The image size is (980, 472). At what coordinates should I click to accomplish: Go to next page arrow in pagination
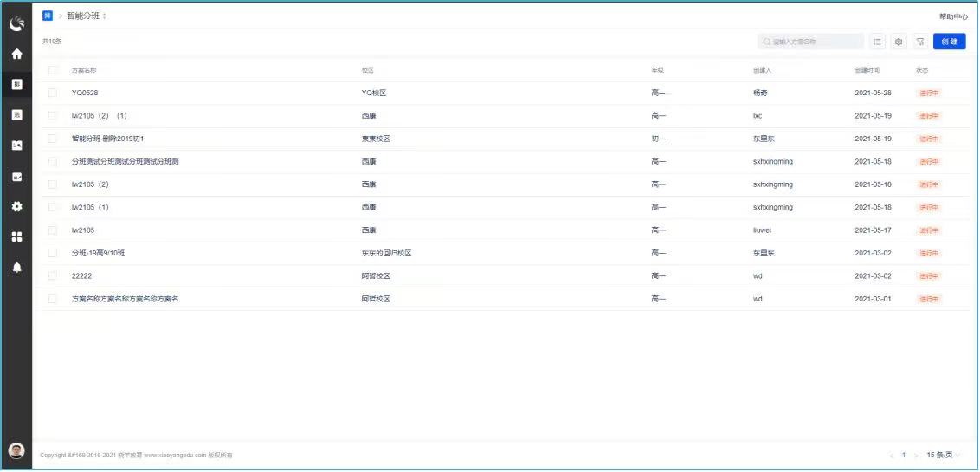pos(917,455)
